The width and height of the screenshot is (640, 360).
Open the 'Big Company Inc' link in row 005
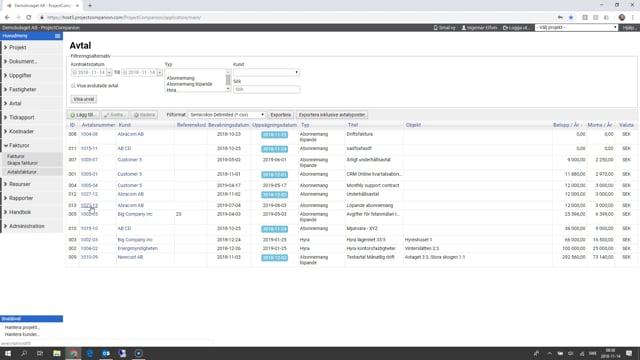tap(135, 214)
